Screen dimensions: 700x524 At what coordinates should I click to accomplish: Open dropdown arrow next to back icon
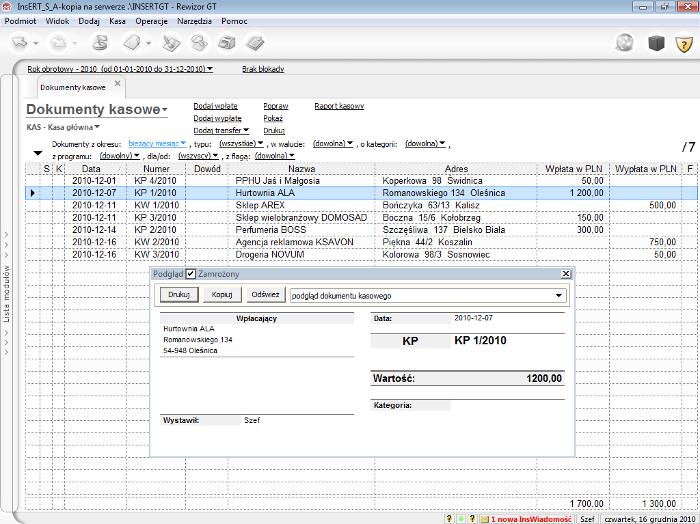(x=36, y=43)
